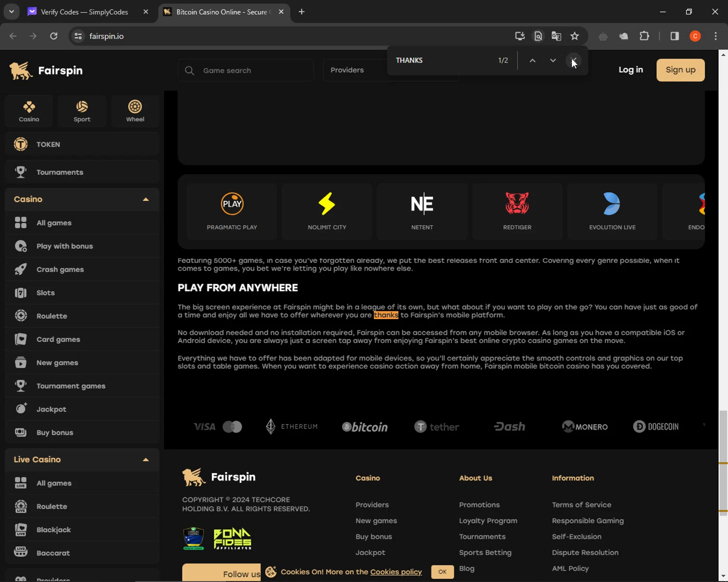Focus the Game search field
The image size is (728, 582).
click(x=246, y=70)
